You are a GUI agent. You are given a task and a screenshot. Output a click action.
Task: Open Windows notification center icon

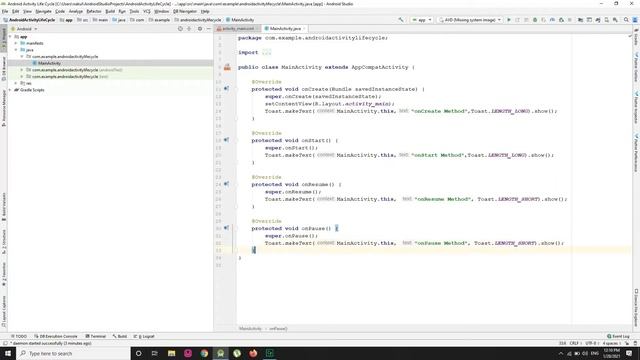(x=629, y=353)
